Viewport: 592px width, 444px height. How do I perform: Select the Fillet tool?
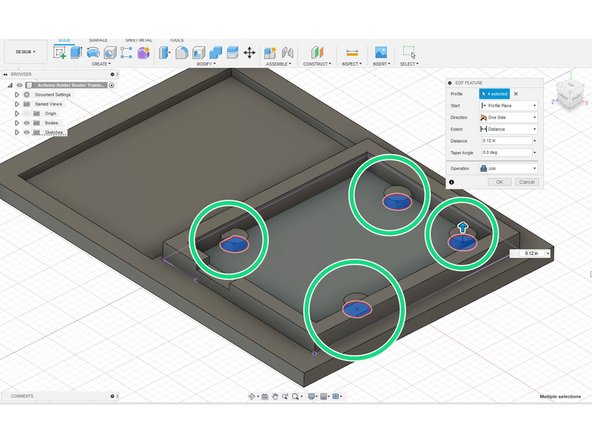click(x=182, y=52)
